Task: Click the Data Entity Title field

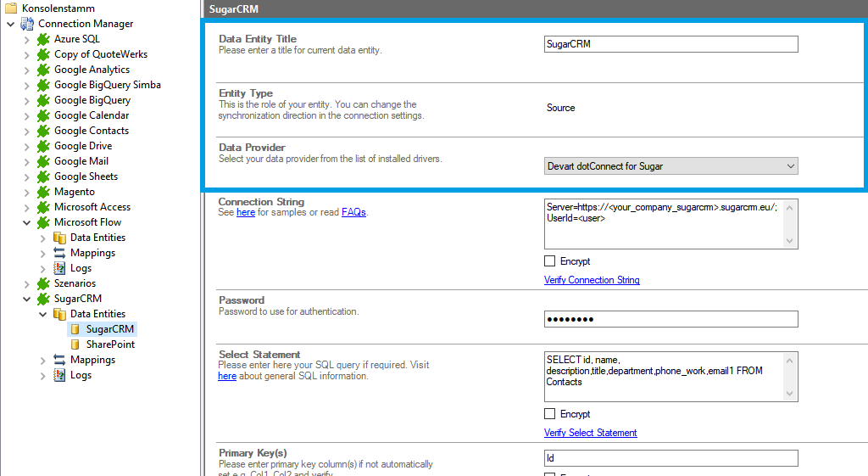Action: coord(670,44)
